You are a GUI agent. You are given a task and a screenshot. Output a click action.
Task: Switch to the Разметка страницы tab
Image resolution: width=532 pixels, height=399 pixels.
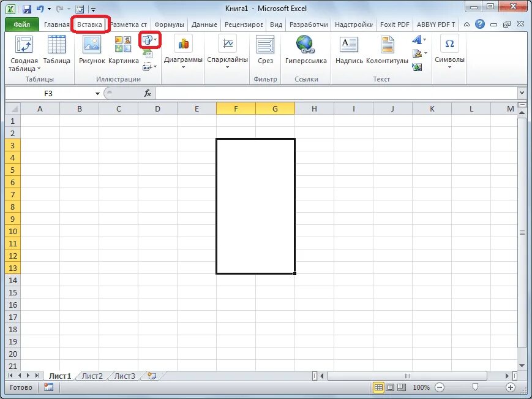coord(129,25)
